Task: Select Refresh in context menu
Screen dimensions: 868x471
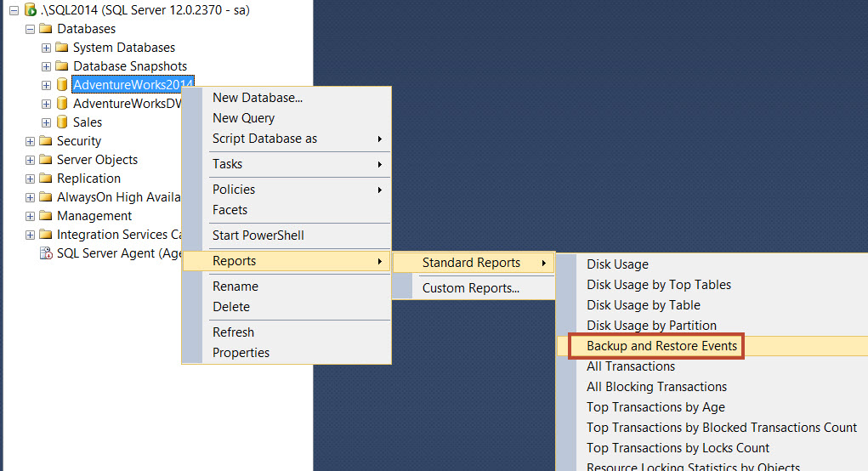Action: click(x=286, y=332)
